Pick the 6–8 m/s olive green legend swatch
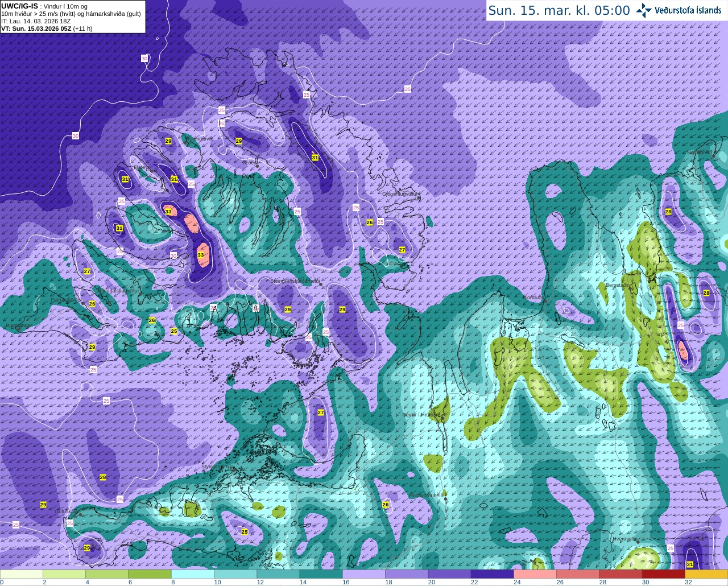Image resolution: width=728 pixels, height=586 pixels. pyautogui.click(x=150, y=574)
